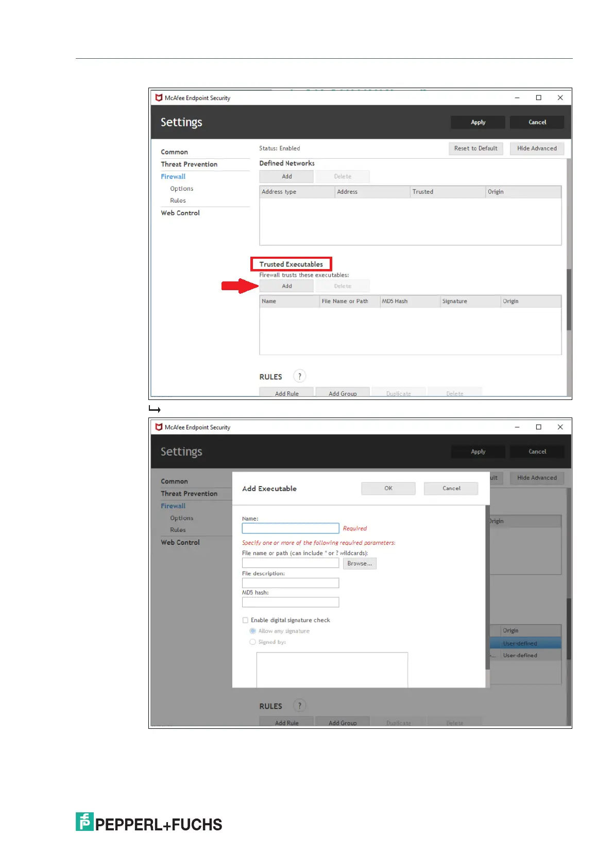Click McAfee logo in lower window title bar
The height and width of the screenshot is (868, 613).
159,427
